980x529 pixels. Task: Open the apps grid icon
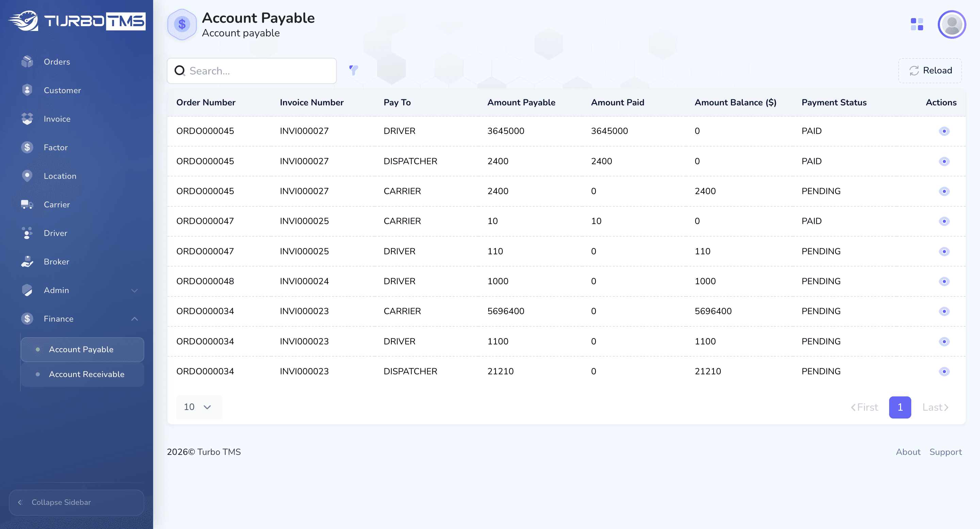point(917,24)
